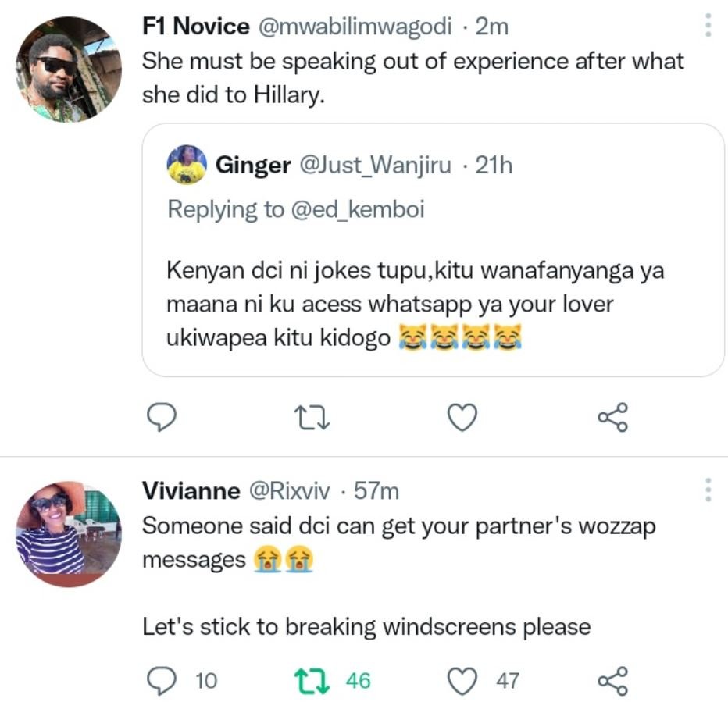Select the share icon on F1 Novice's tweet
The height and width of the screenshot is (709, 728).
pos(613,418)
